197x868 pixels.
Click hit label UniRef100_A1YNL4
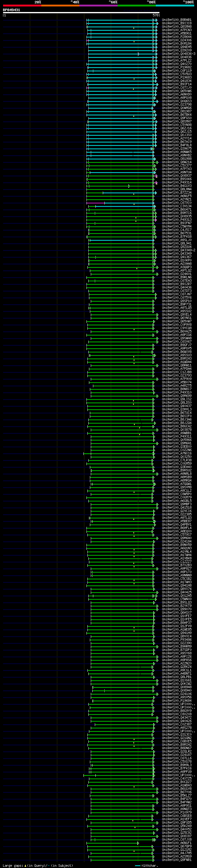coord(176,551)
